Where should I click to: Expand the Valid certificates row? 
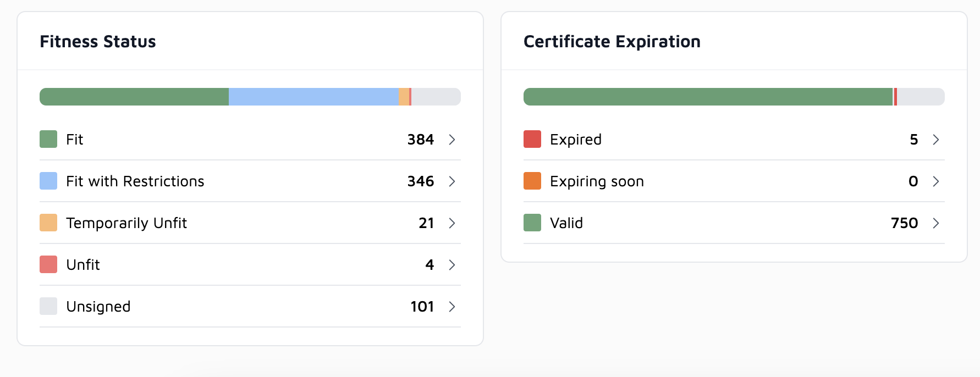coord(936,223)
